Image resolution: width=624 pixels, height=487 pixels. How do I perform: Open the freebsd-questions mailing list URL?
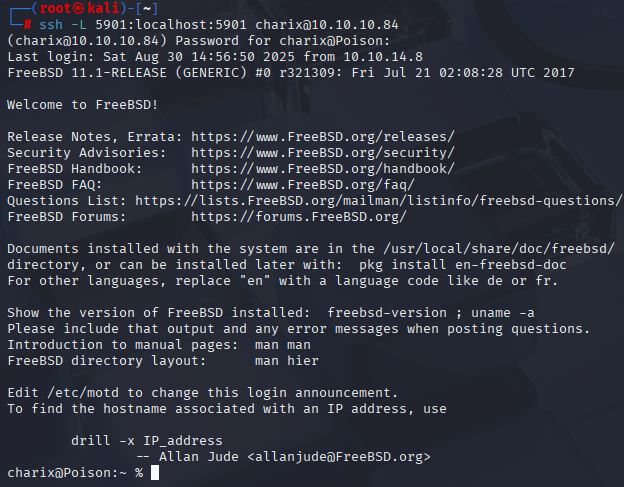378,201
